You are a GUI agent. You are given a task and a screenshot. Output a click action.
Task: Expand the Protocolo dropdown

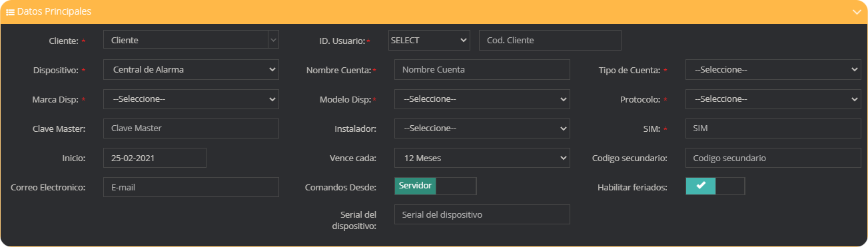[x=773, y=99]
